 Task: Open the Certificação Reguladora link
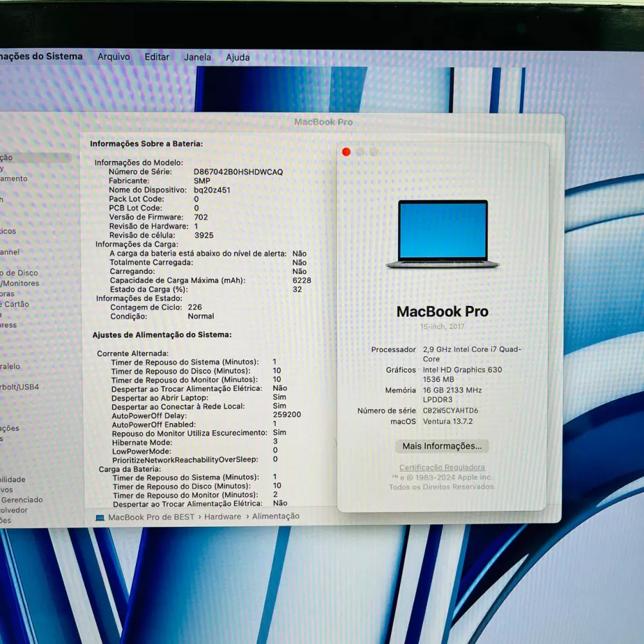pyautogui.click(x=442, y=468)
